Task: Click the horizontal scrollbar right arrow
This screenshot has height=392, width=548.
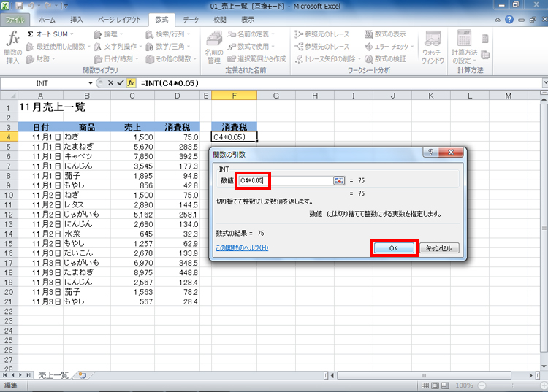Action: coord(531,376)
